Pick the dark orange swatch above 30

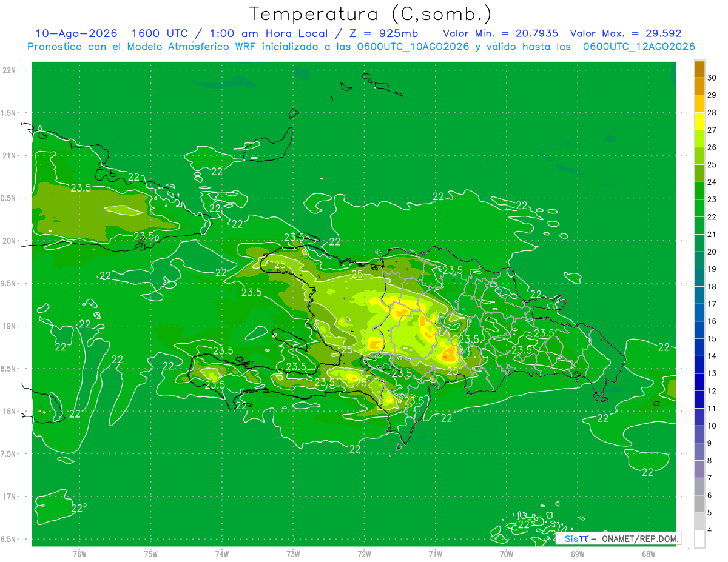699,69
